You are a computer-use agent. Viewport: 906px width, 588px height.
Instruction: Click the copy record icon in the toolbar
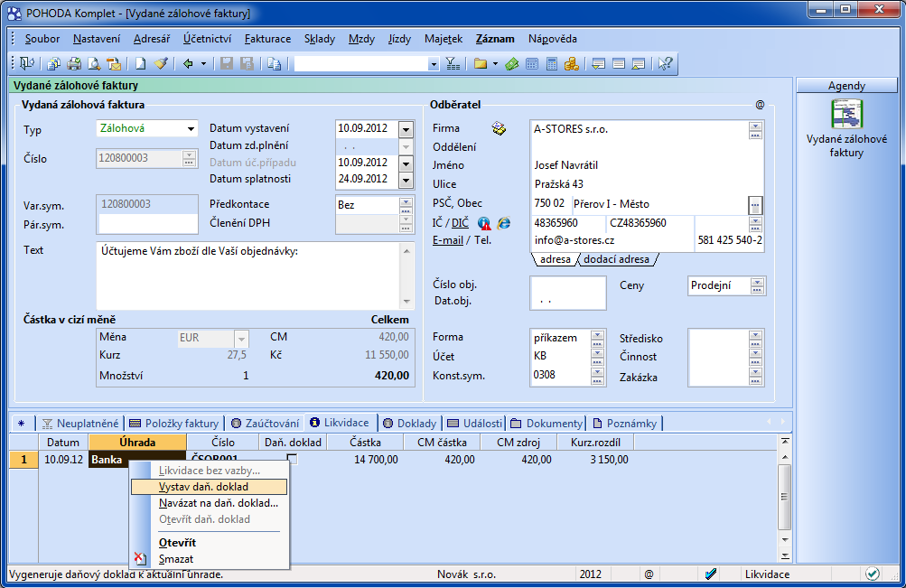pos(275,63)
